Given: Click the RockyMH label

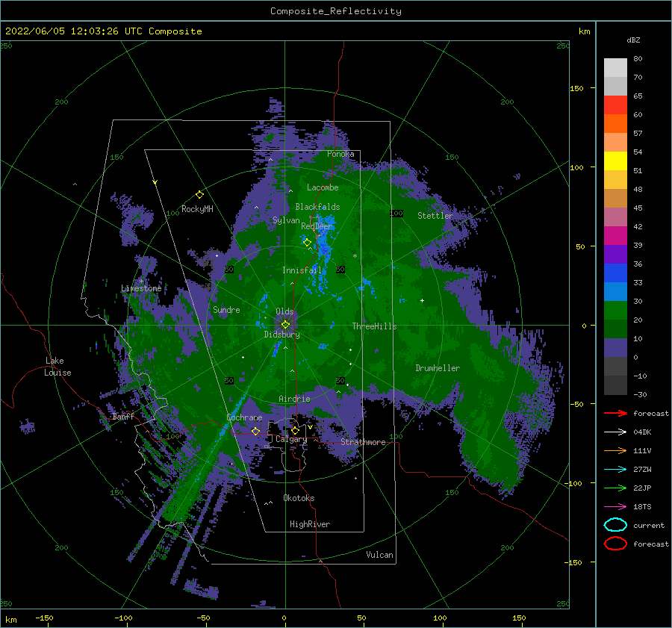Looking at the screenshot, I should pos(197,209).
